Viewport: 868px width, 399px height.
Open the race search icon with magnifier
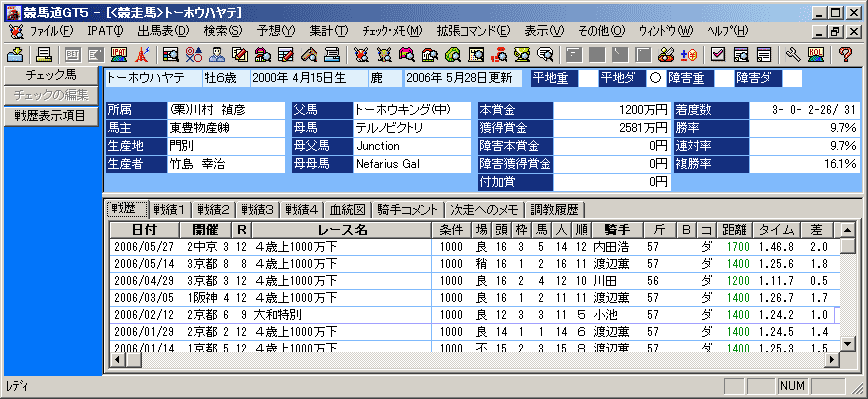[170, 54]
